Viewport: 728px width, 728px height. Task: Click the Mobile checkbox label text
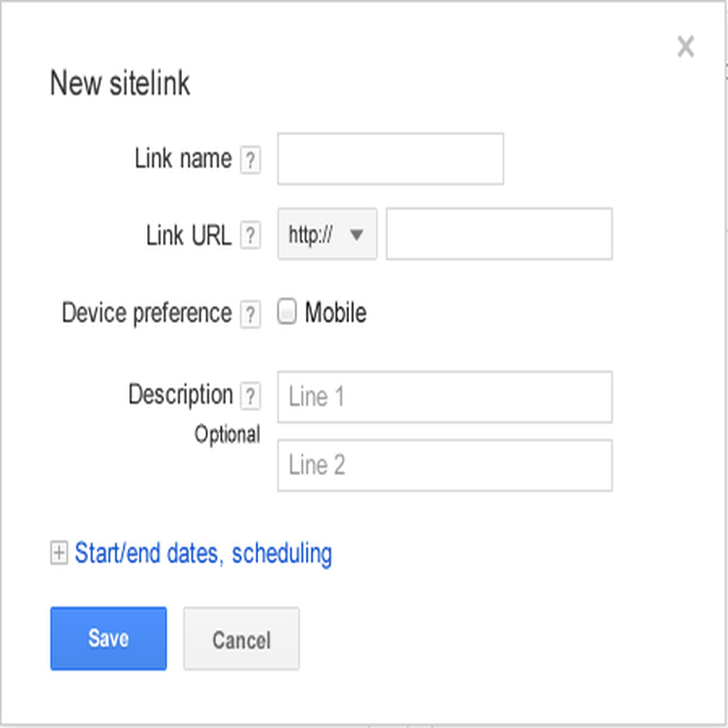[x=336, y=312]
